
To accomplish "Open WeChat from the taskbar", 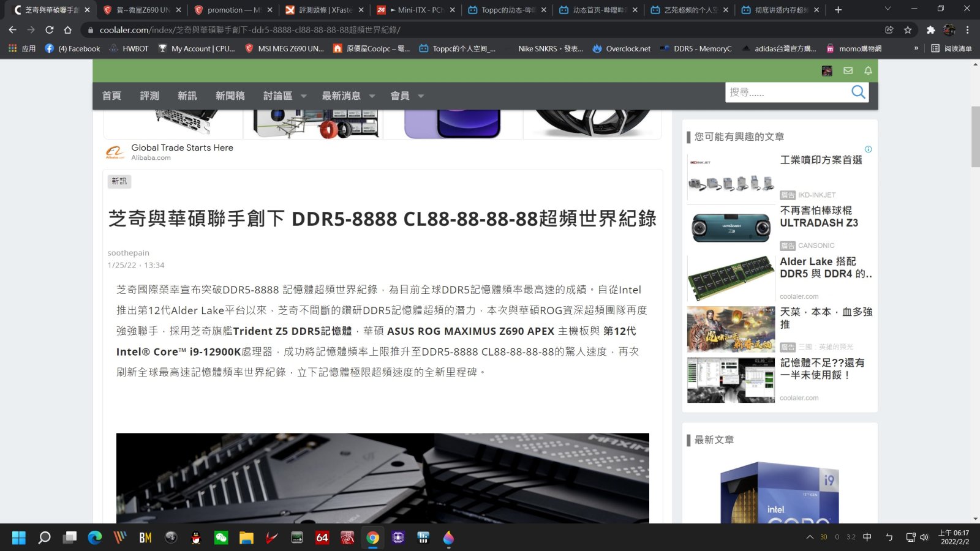I will pyautogui.click(x=221, y=538).
